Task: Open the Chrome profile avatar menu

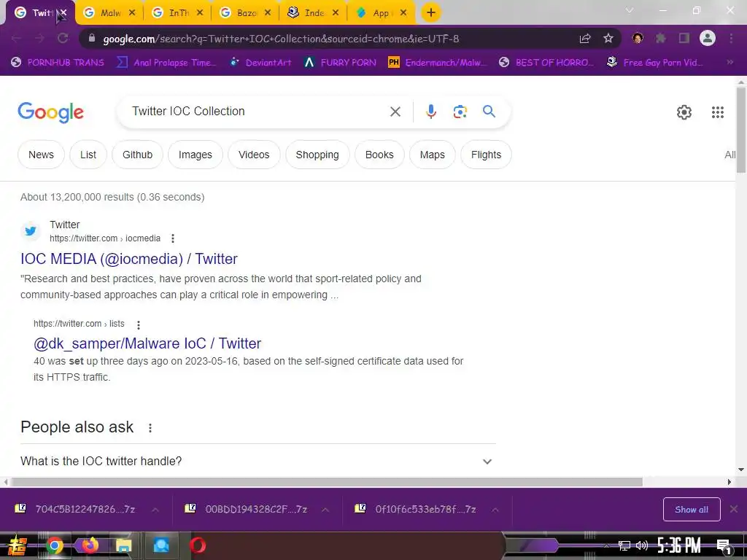Action: [708, 38]
